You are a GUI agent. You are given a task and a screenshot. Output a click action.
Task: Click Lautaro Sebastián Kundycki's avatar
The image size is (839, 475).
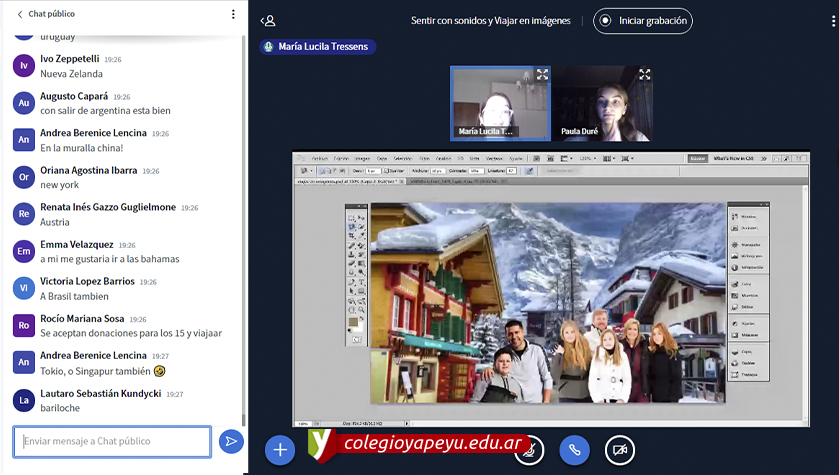point(24,400)
